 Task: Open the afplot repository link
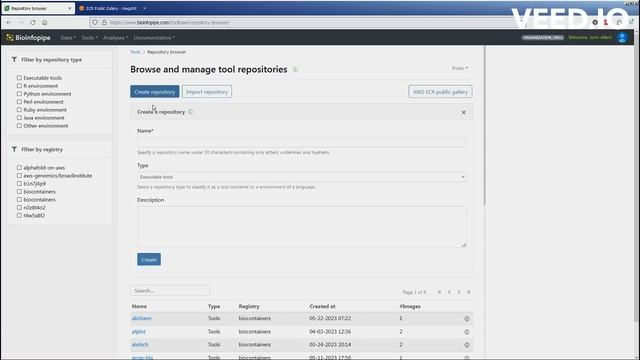click(139, 332)
